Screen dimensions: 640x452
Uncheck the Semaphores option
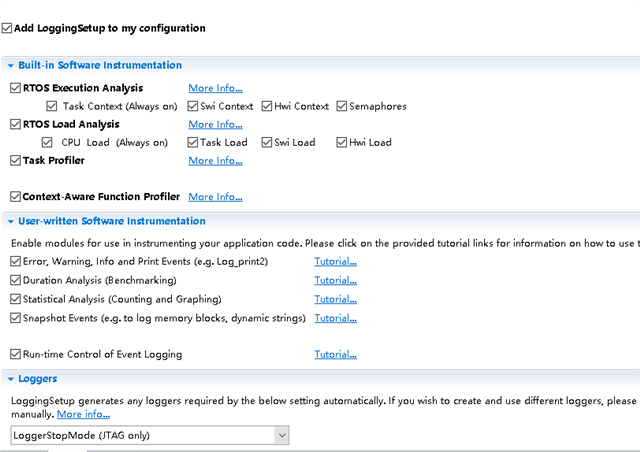(342, 106)
